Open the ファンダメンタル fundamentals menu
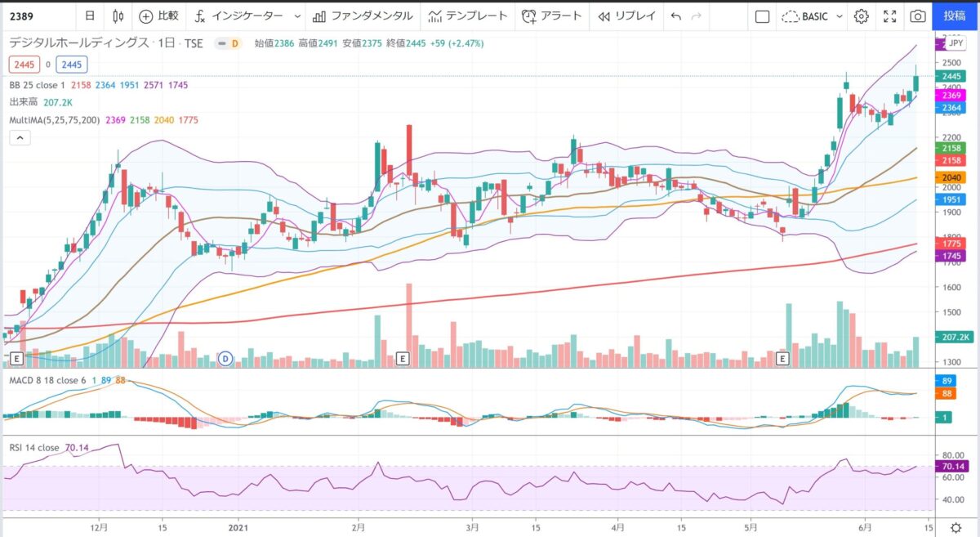Viewport: 980px width, 537px height. pos(363,16)
